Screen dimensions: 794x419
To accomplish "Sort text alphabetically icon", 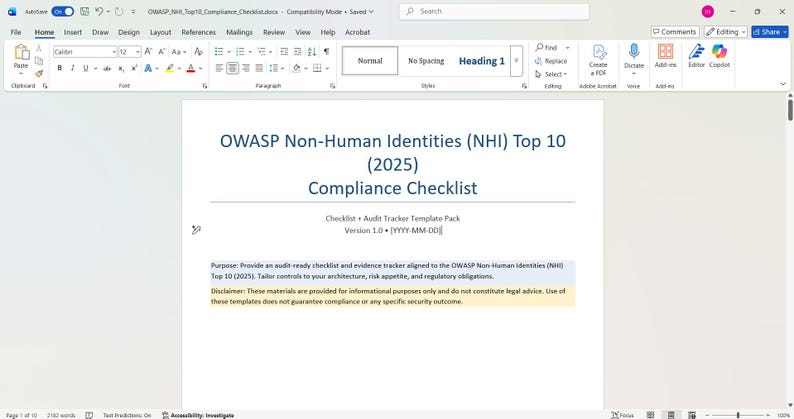I will pos(312,52).
